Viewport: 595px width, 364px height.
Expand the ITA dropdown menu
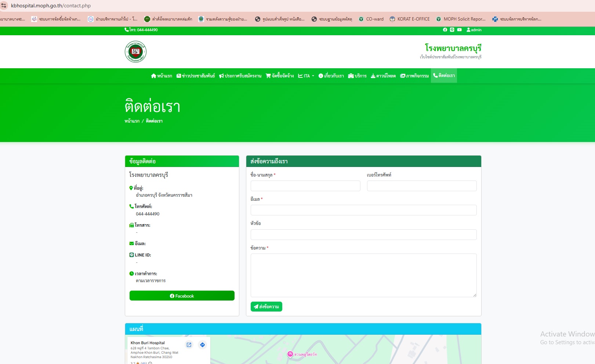point(306,76)
